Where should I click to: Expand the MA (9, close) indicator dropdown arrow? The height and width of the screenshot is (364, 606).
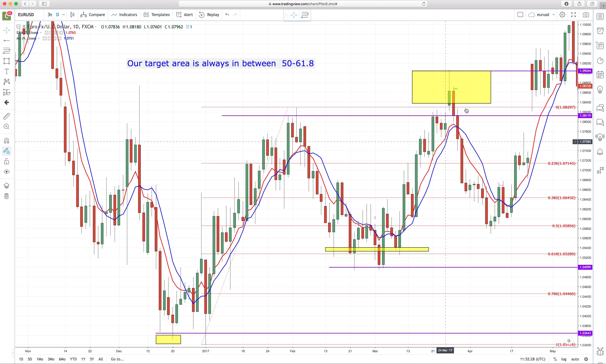39,39
